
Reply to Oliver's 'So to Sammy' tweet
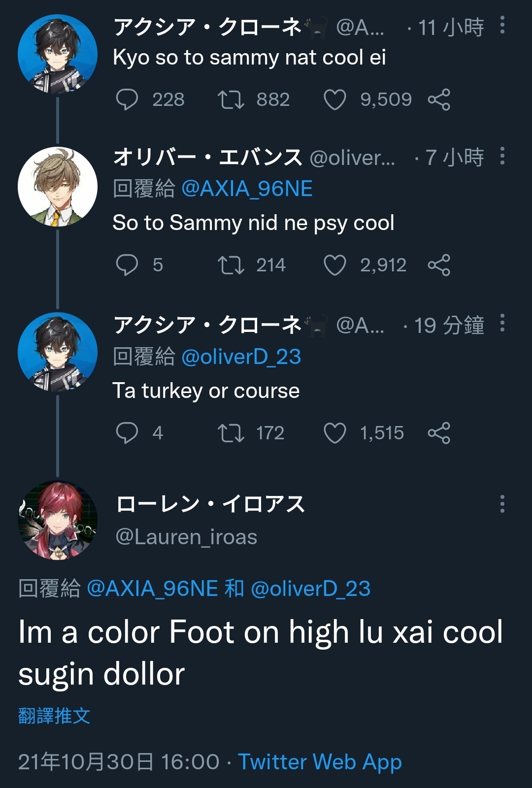127,265
